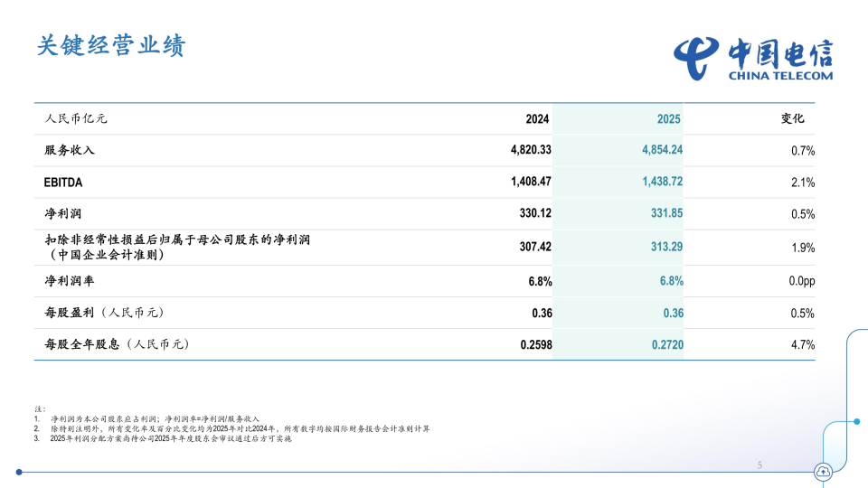Click the 2024 service revenue 4,820.33
Screen dimensions: 868x488
coord(531,150)
